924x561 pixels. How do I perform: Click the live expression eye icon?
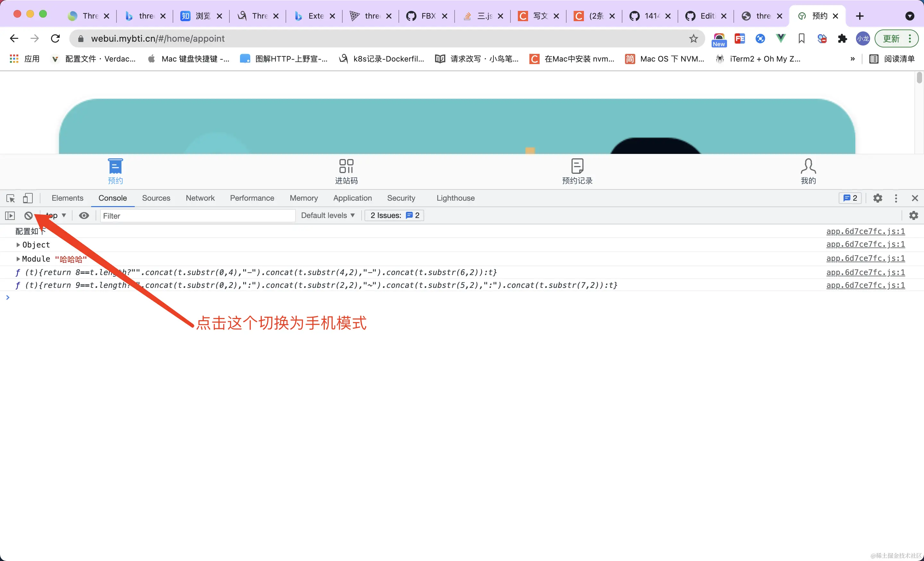click(x=84, y=215)
